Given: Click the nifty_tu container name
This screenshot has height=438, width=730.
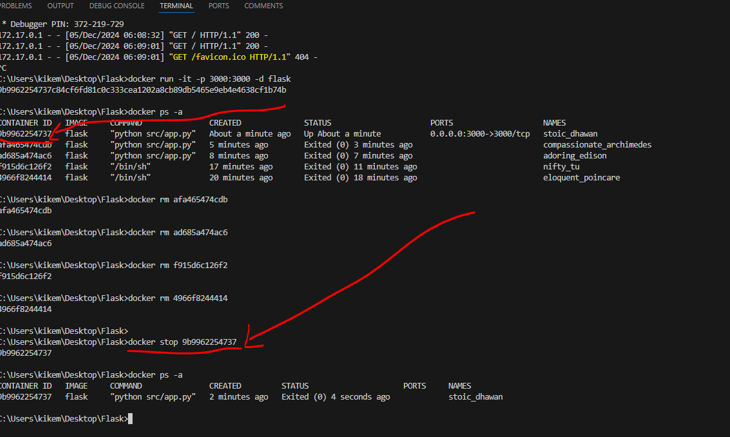Looking at the screenshot, I should [561, 167].
